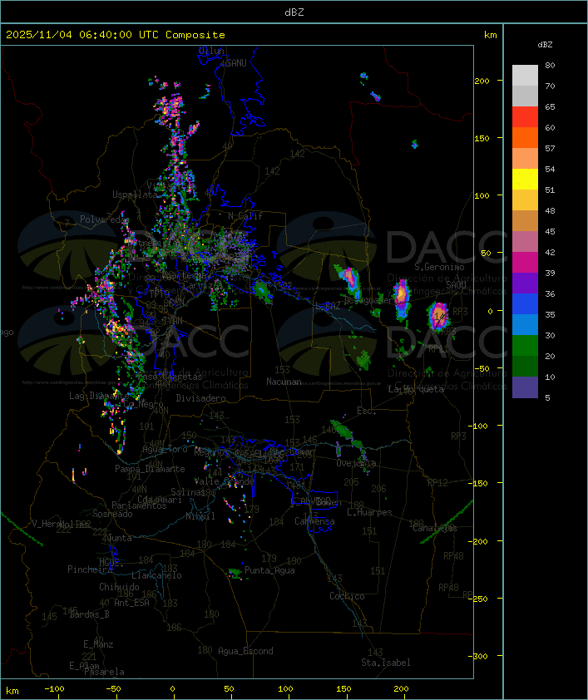The width and height of the screenshot is (588, 700).
Task: Click the Salinas place label
Action: tap(187, 492)
